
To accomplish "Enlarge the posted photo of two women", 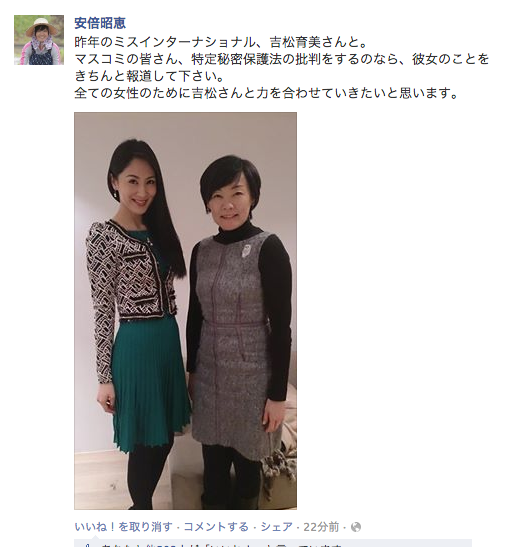I will point(185,310).
